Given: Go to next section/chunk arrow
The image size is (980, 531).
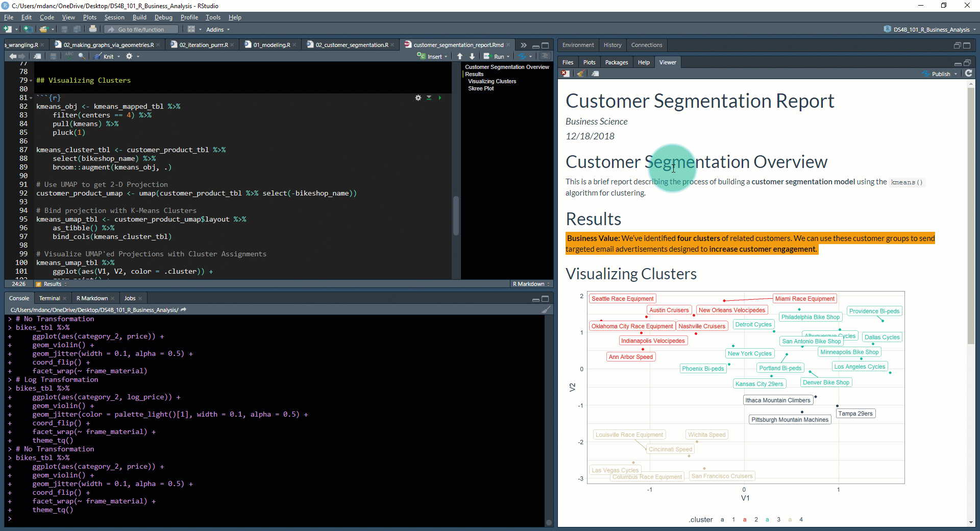Looking at the screenshot, I should point(472,56).
